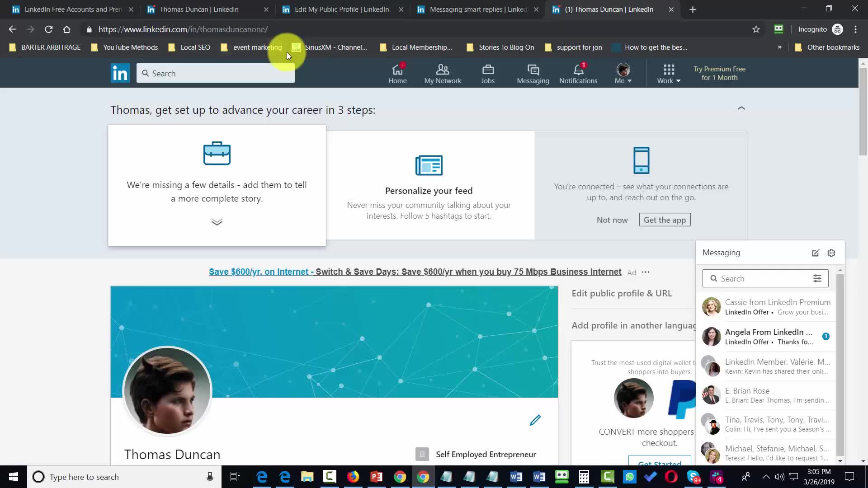Collapse the career setup steps section
This screenshot has height=488, width=868.
[x=741, y=108]
